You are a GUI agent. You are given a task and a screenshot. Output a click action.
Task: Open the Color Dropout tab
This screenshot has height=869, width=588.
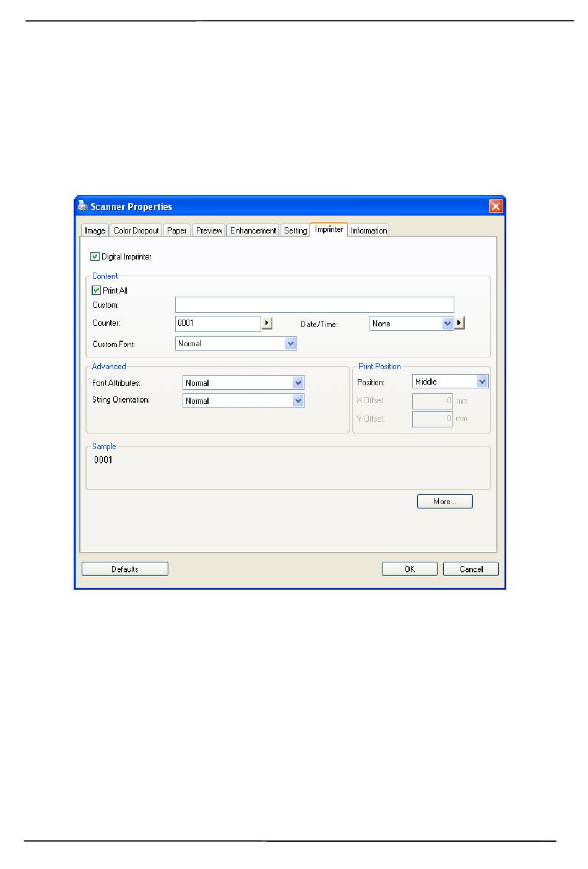click(136, 230)
